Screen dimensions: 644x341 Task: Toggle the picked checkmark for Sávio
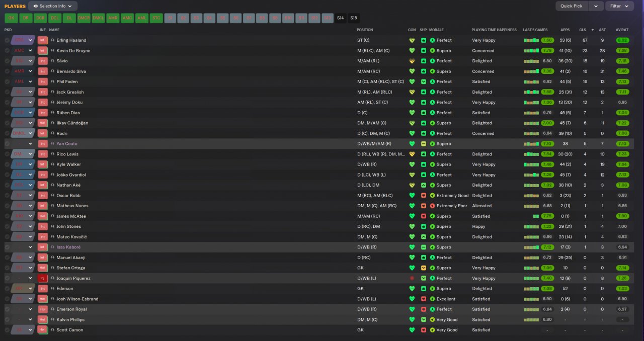[x=7, y=61]
